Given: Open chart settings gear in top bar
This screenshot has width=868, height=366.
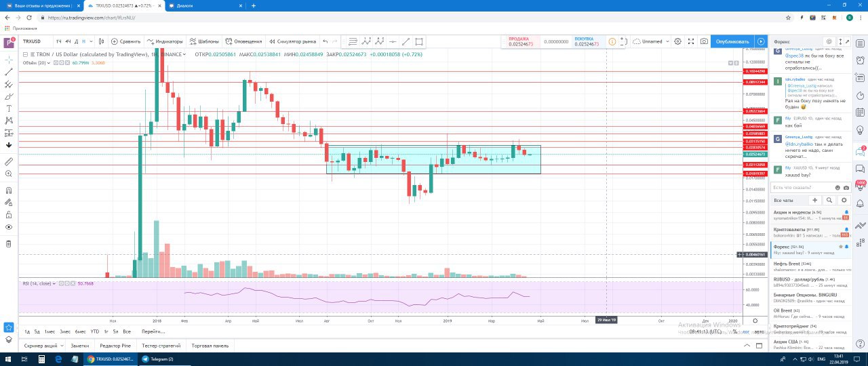Looking at the screenshot, I should pyautogui.click(x=677, y=41).
